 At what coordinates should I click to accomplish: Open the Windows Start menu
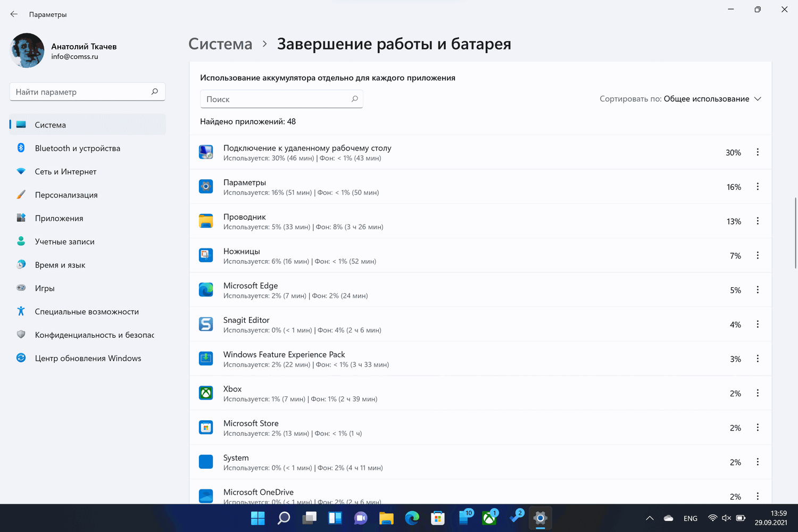coord(257,518)
